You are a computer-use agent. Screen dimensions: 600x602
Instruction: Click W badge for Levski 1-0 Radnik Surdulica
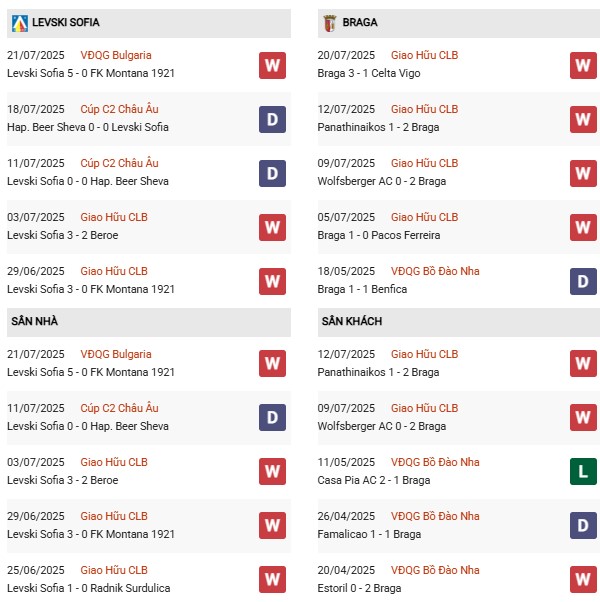point(272,579)
